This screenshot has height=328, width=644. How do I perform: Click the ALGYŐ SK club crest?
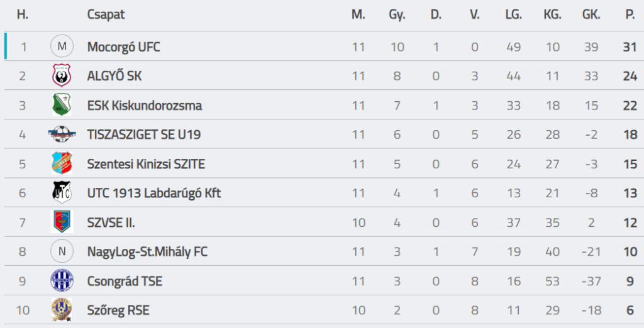pos(62,76)
